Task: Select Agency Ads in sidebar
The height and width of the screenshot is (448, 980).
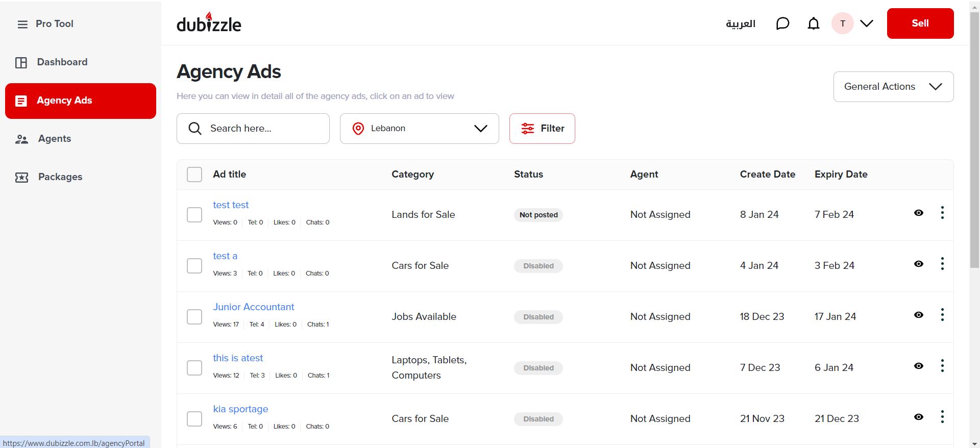Action: [81, 101]
